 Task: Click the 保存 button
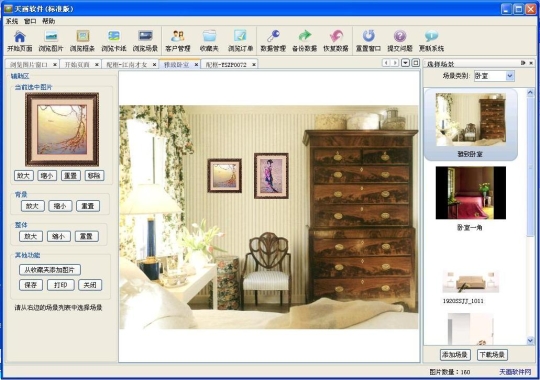[31, 285]
